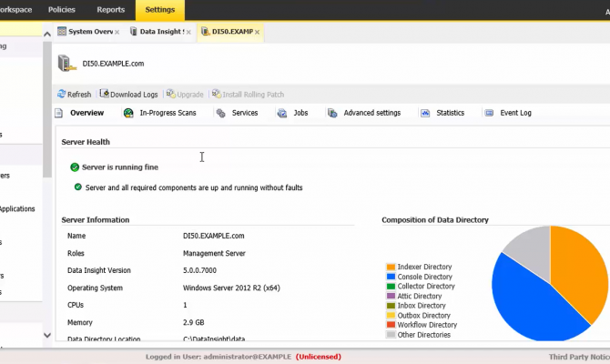
Task: Click the Applications item in the left sidebar
Action: tap(17, 208)
